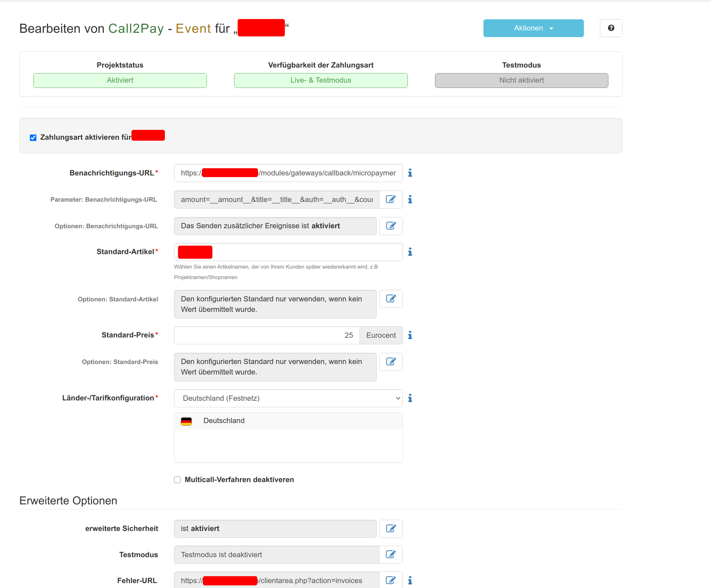The image size is (711, 588).
Task: Show info for Parameter: Benachrichtigungs-URL
Action: [x=410, y=199]
